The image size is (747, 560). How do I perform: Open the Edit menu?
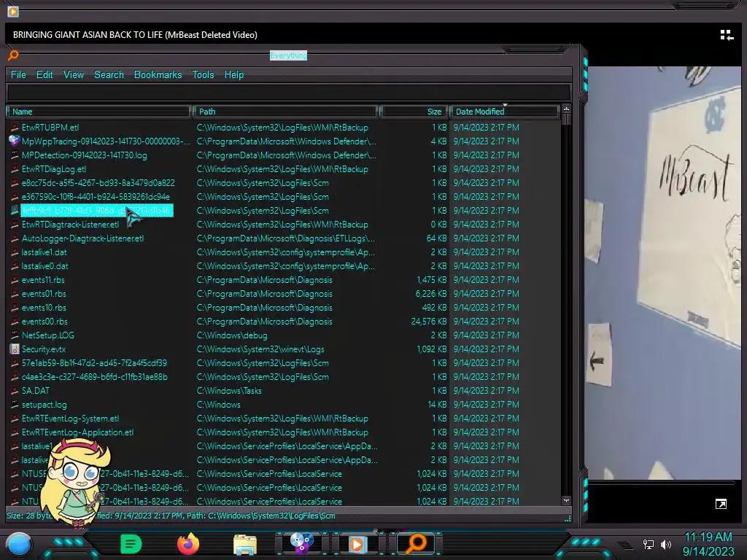click(x=44, y=75)
